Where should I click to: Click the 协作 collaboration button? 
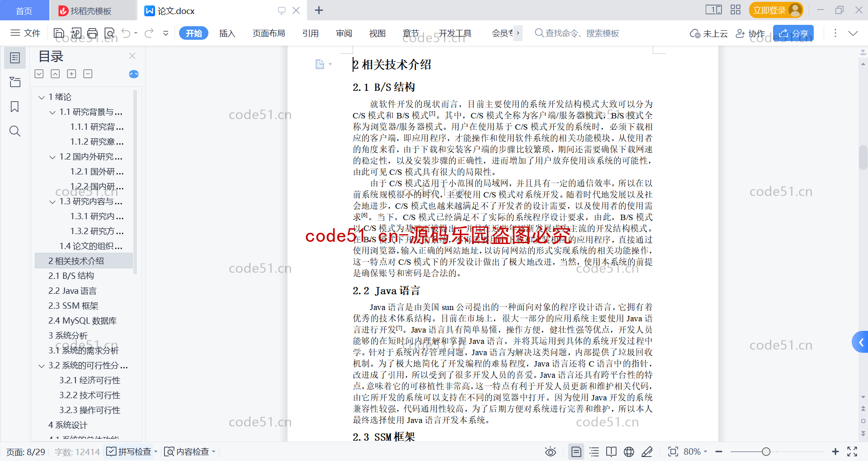[750, 33]
